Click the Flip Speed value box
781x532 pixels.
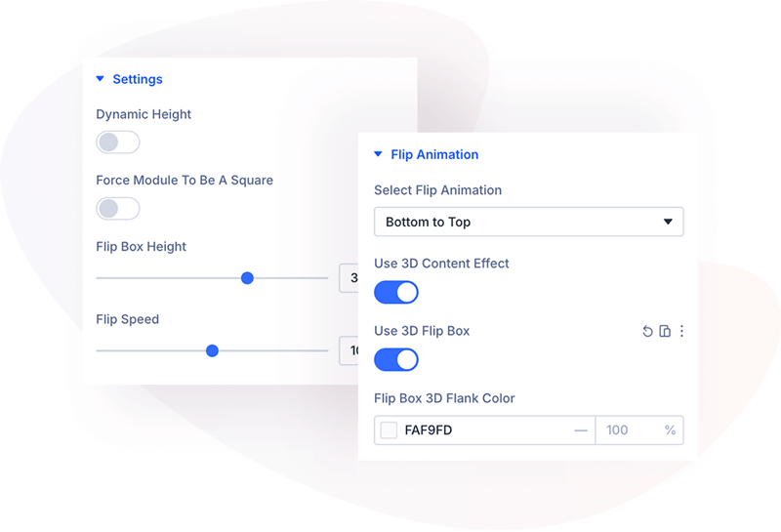[349, 350]
